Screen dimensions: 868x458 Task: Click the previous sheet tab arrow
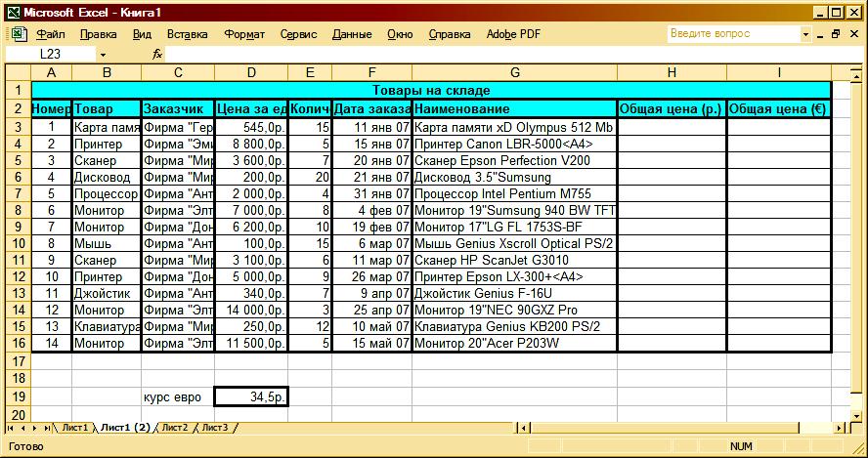coord(22,428)
